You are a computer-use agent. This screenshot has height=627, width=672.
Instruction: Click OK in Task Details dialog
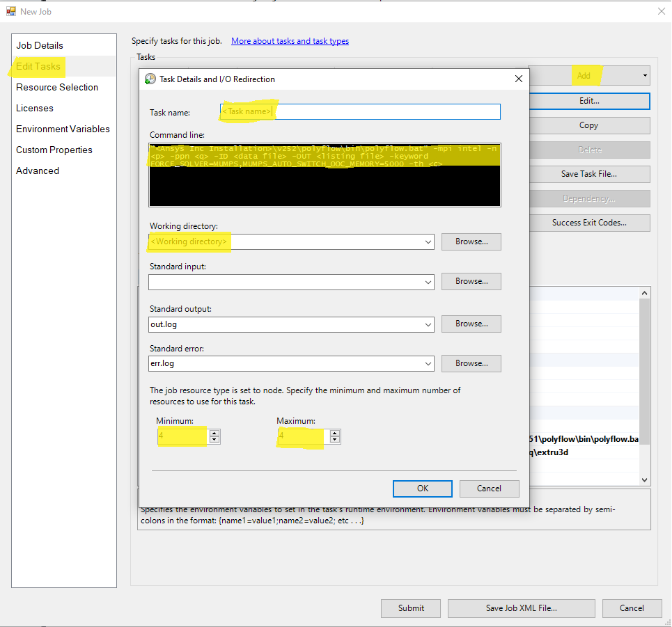(x=423, y=489)
